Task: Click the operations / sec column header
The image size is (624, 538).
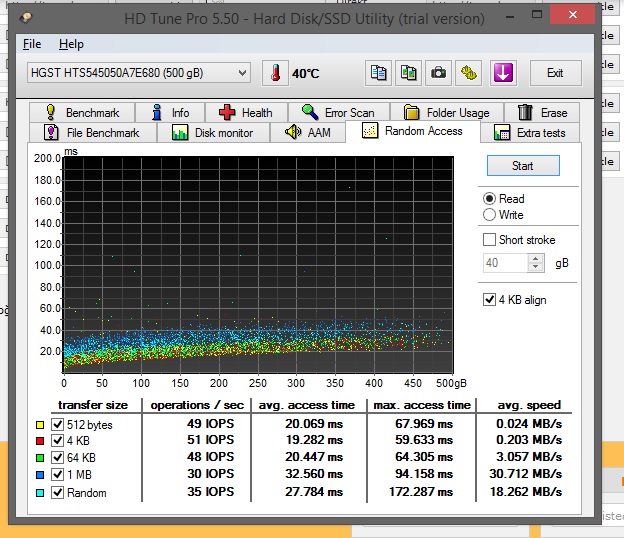Action: tap(197, 405)
